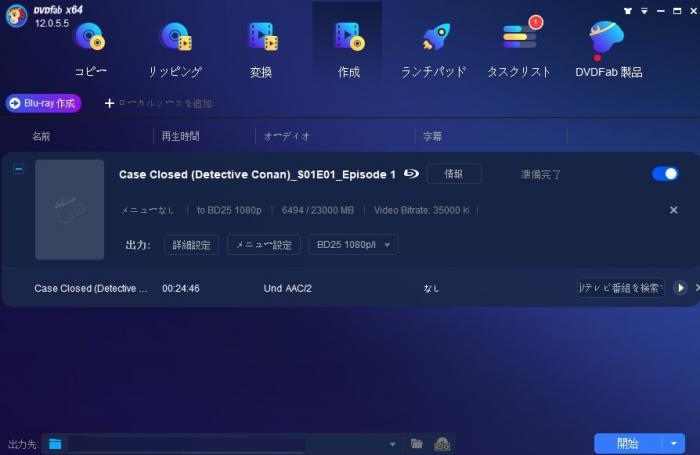This screenshot has height=455, width=700.
Task: Play preview of Case Closed title
Action: (680, 288)
